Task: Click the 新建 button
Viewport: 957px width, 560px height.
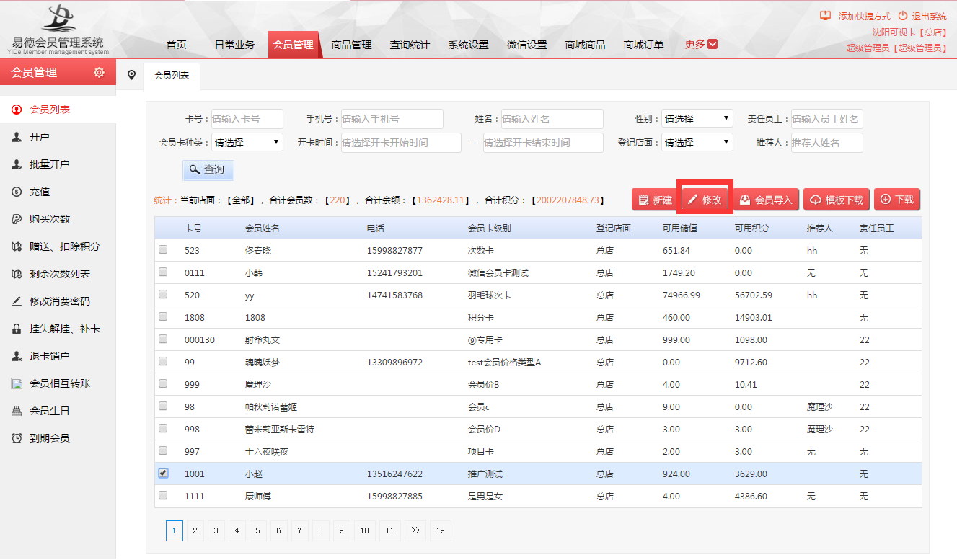Action: click(654, 200)
